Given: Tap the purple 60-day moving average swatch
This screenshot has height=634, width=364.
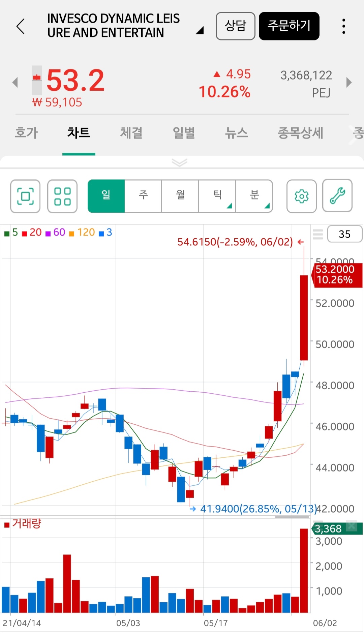Looking at the screenshot, I should pyautogui.click(x=48, y=234).
